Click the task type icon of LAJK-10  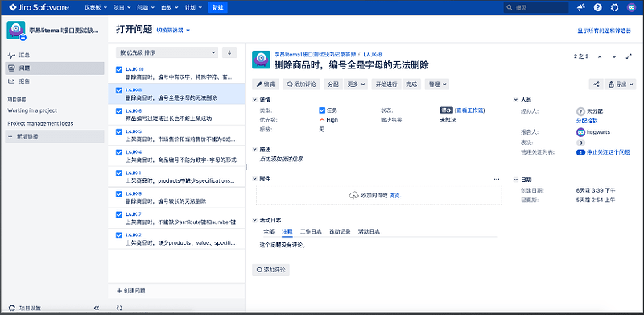119,69
